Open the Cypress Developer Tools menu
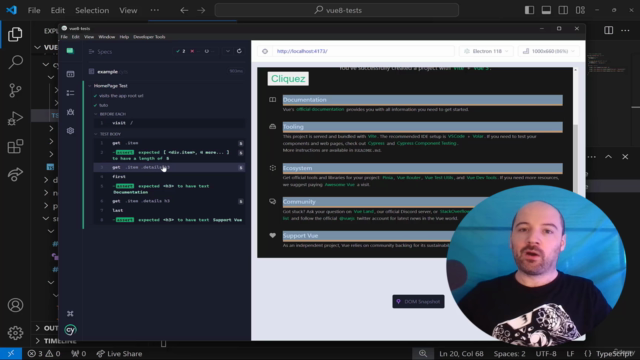The height and width of the screenshot is (360, 640). [x=149, y=37]
